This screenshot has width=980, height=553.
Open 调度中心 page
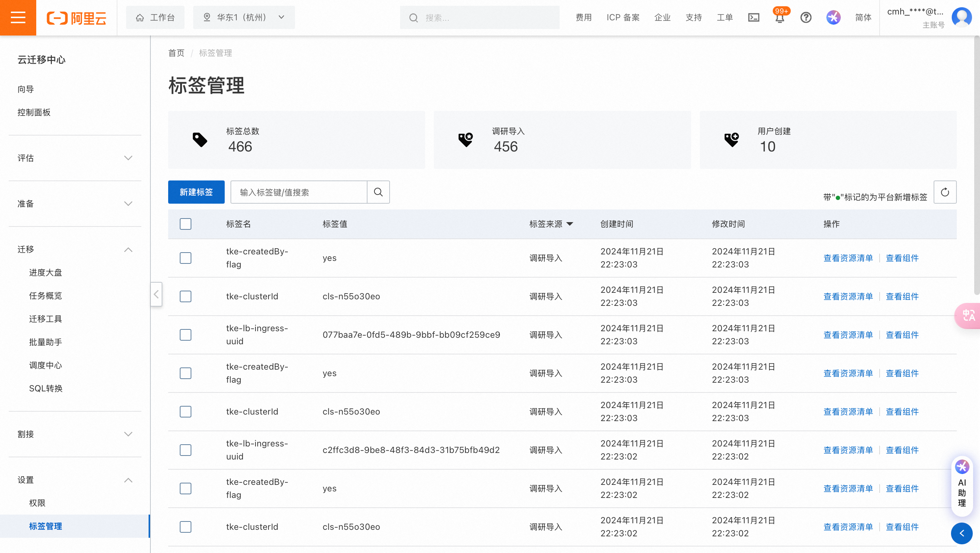click(45, 366)
